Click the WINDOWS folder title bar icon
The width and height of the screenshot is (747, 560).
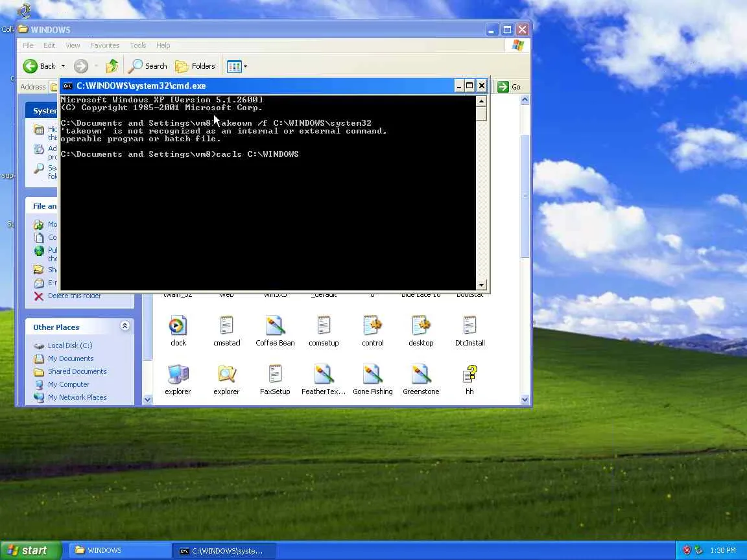(x=23, y=30)
